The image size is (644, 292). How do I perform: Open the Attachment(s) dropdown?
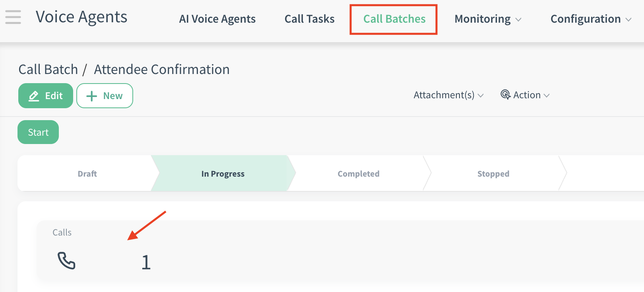tap(448, 95)
